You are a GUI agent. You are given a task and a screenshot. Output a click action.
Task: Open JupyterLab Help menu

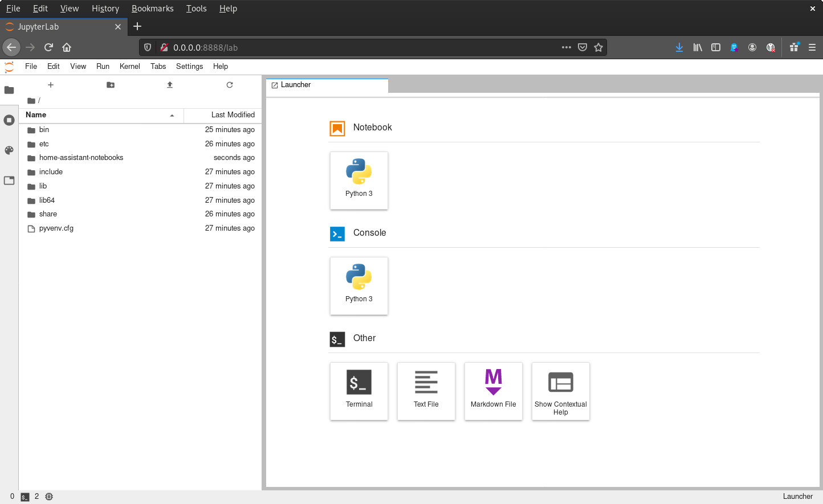coord(221,67)
